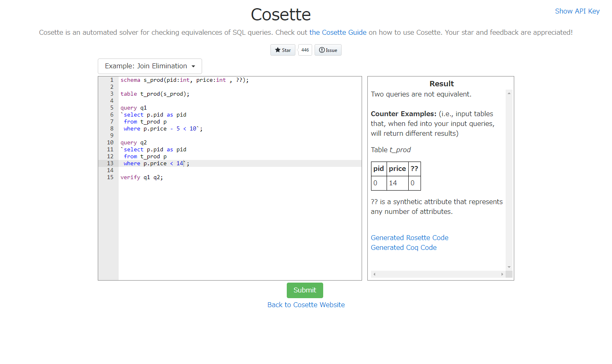Image resolution: width=612 pixels, height=364 pixels.
Task: Click the verify q1 q2 line
Action: tap(142, 178)
